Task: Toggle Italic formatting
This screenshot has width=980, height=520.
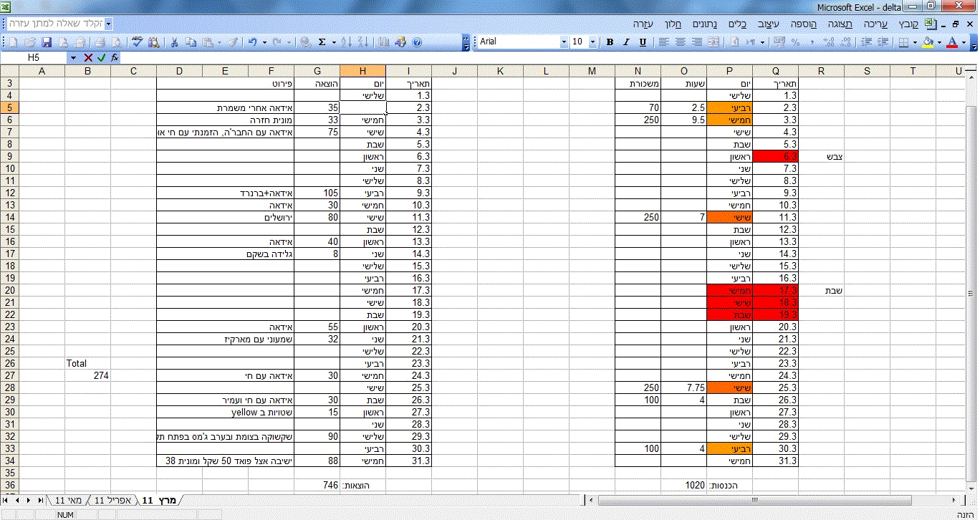Action: (626, 42)
